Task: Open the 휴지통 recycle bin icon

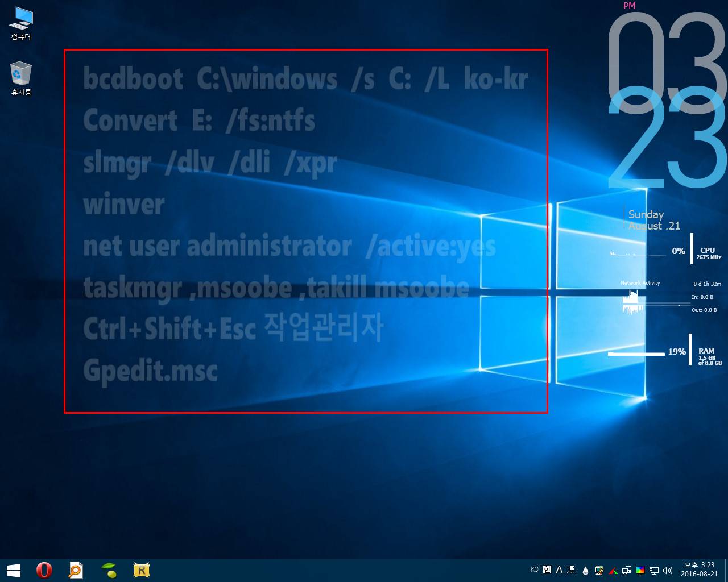Action: (21, 78)
